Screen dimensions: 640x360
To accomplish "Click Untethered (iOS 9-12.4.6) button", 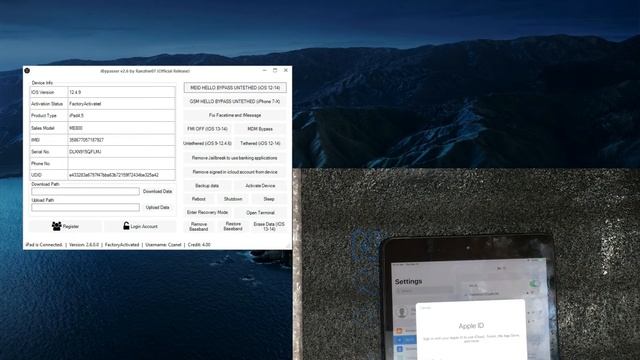I will click(207, 144).
